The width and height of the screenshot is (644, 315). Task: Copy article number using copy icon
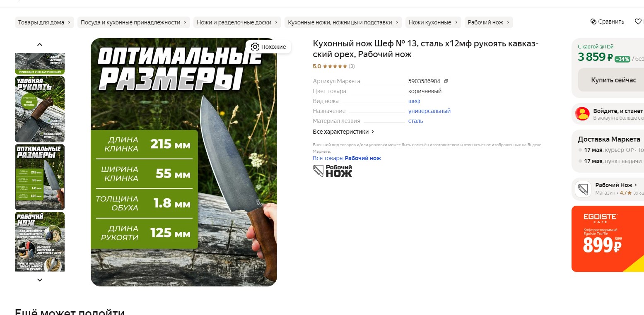446,81
